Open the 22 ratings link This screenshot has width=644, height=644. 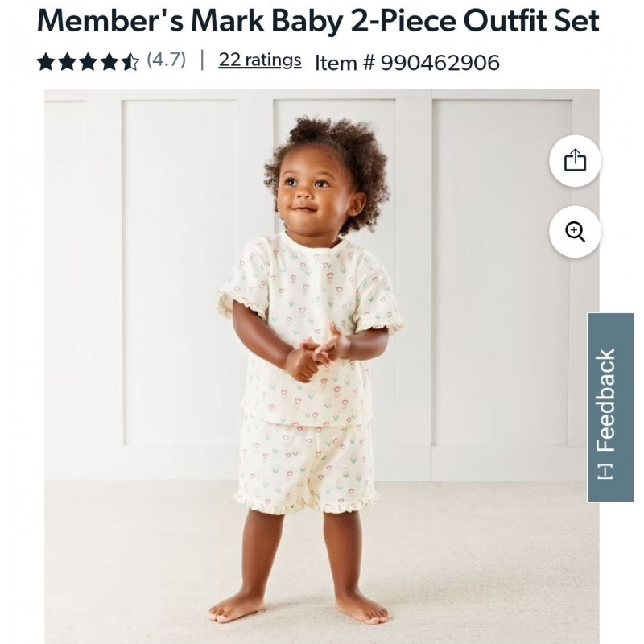coord(260,60)
